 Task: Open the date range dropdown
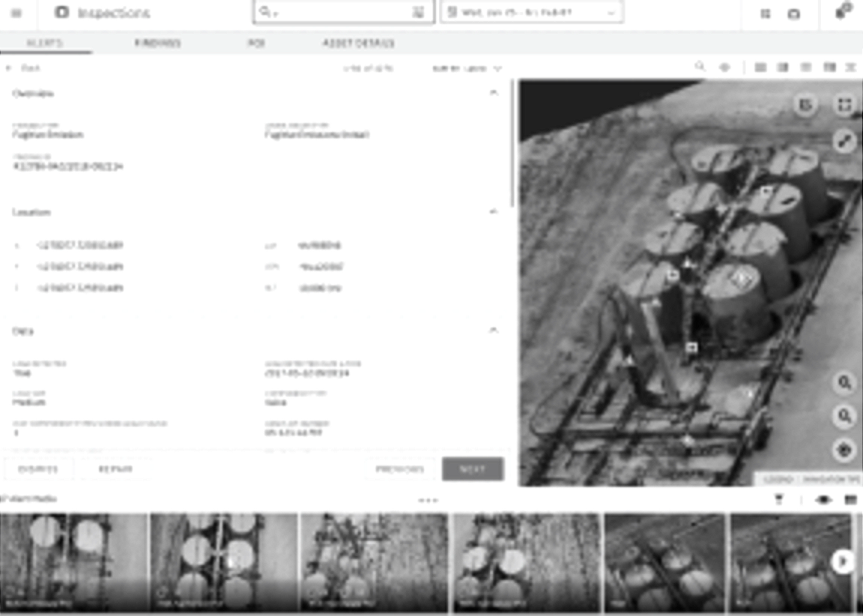click(531, 12)
